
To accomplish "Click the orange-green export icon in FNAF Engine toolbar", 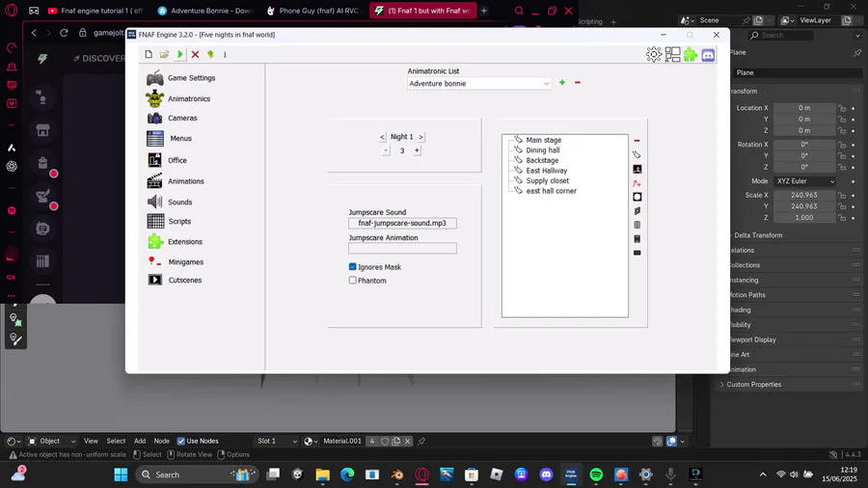I will 210,54.
